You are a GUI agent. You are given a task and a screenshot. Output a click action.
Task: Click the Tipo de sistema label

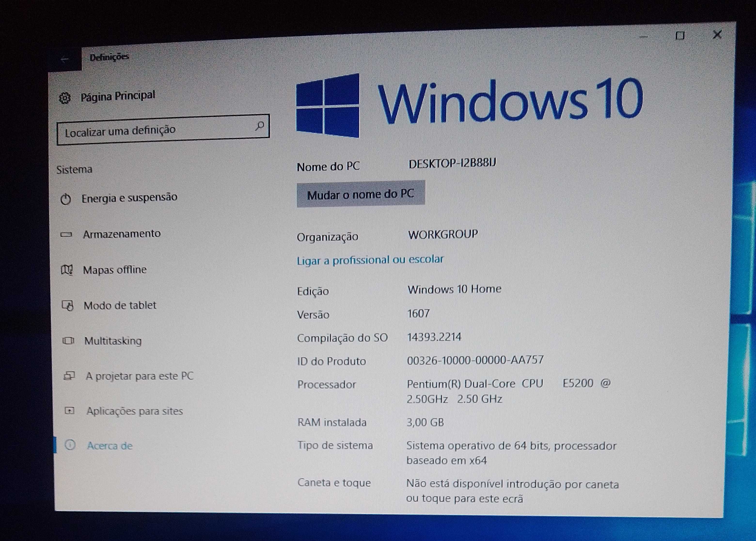click(335, 446)
